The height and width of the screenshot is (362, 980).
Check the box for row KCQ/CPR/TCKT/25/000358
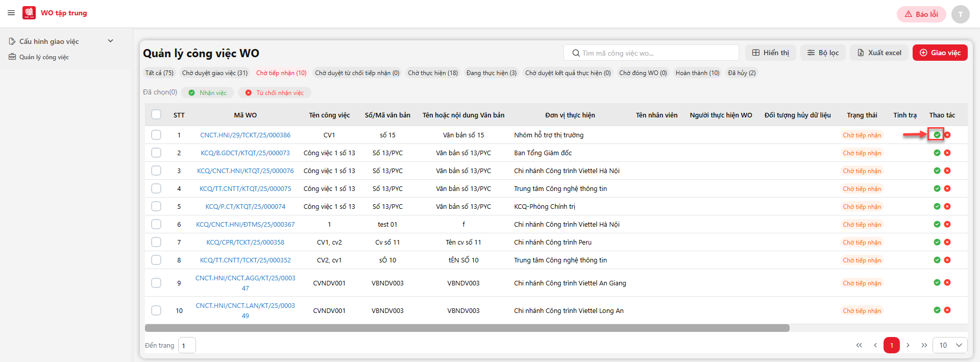pyautogui.click(x=156, y=242)
